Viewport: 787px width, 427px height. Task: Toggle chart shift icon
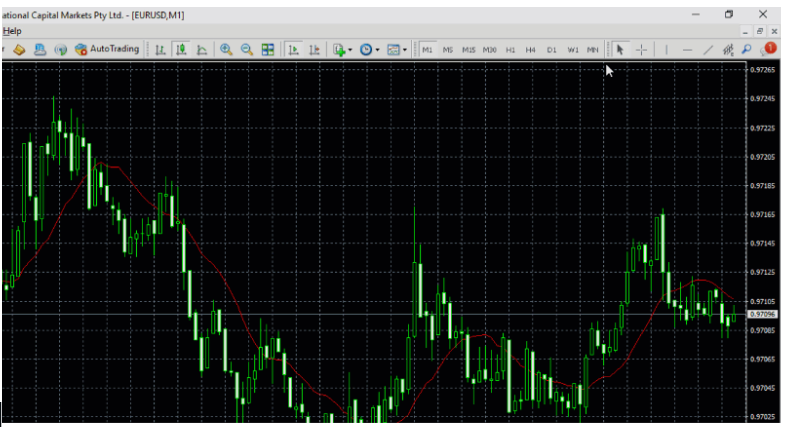click(314, 49)
